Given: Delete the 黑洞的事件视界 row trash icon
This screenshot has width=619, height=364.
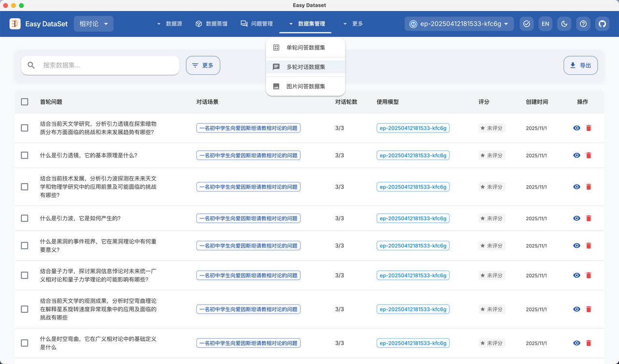Looking at the screenshot, I should tap(589, 246).
